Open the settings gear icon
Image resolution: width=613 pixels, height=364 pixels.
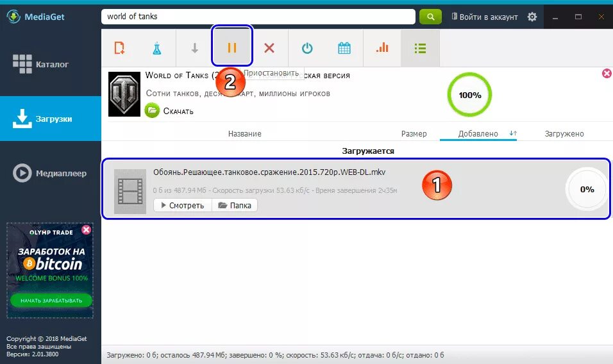(532, 17)
